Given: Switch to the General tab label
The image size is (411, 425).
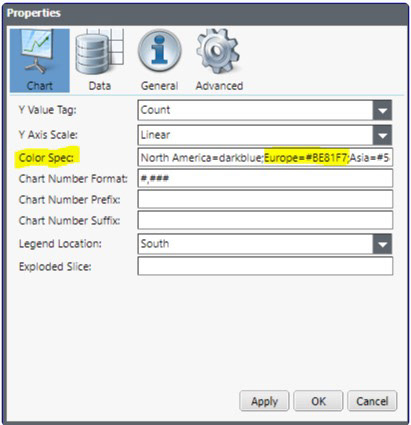Looking at the screenshot, I should (159, 86).
